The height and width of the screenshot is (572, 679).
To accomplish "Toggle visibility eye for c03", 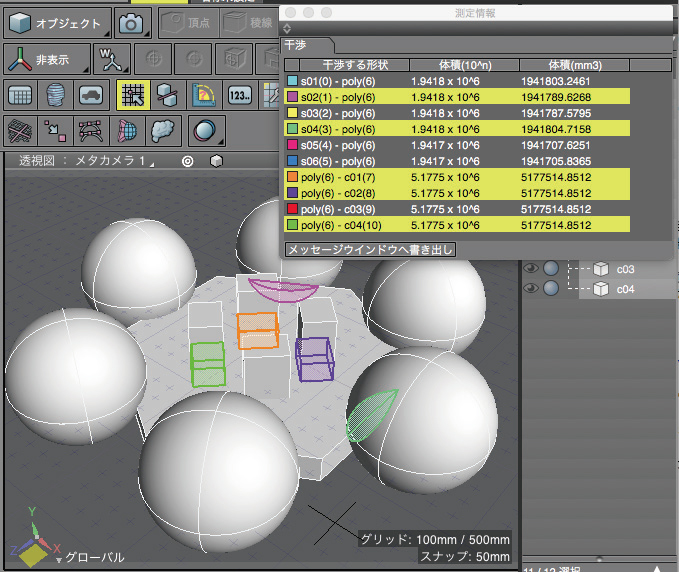I will (531, 268).
